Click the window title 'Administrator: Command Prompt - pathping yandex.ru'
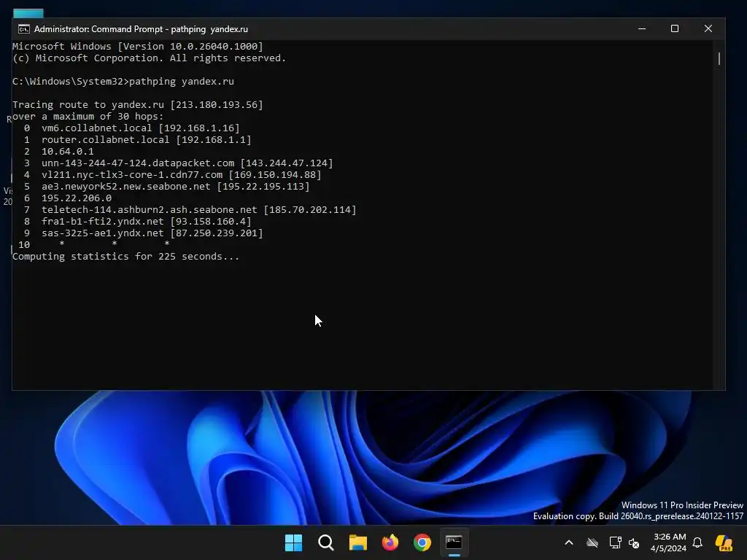Screen dimensions: 747x560 pyautogui.click(x=141, y=29)
